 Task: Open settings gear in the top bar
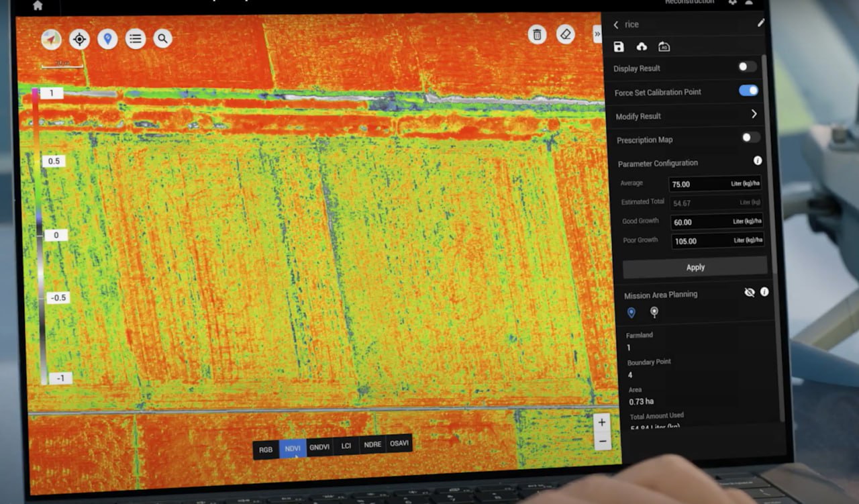[x=732, y=2]
